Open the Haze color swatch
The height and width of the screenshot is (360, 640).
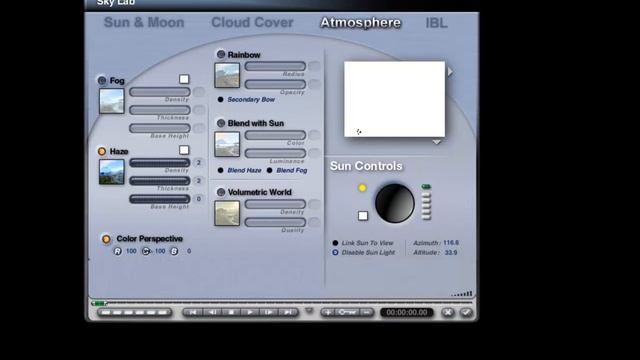click(x=184, y=150)
